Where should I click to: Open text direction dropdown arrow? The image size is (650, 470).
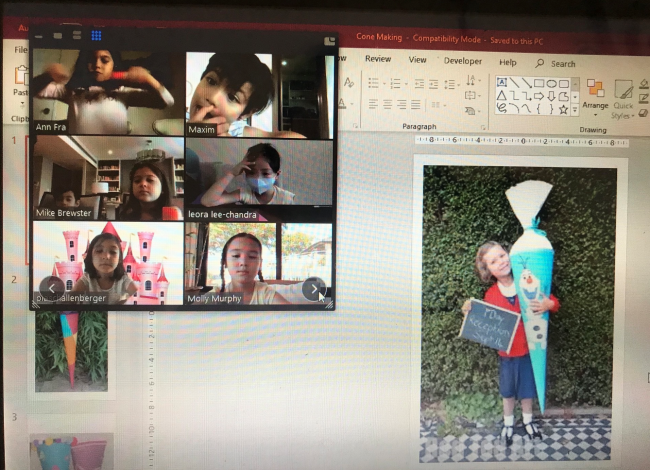coord(480,80)
